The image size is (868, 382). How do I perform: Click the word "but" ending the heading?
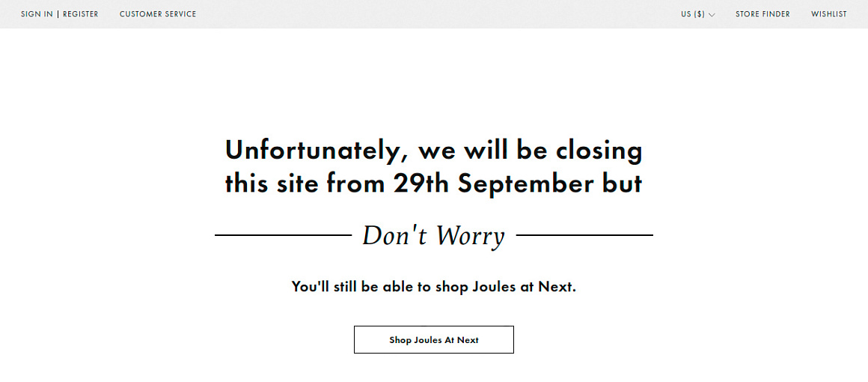click(x=623, y=184)
